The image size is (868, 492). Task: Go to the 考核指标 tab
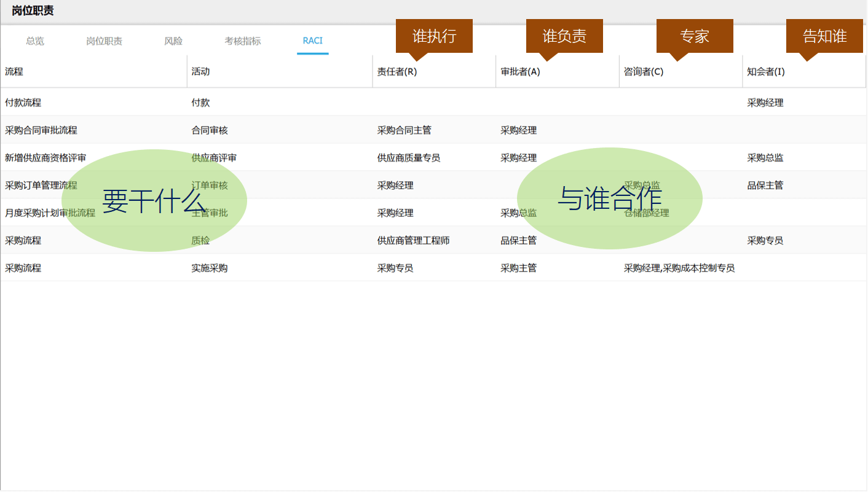242,41
